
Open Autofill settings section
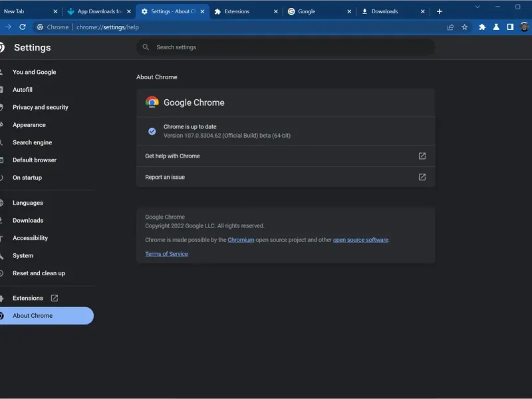(x=23, y=90)
